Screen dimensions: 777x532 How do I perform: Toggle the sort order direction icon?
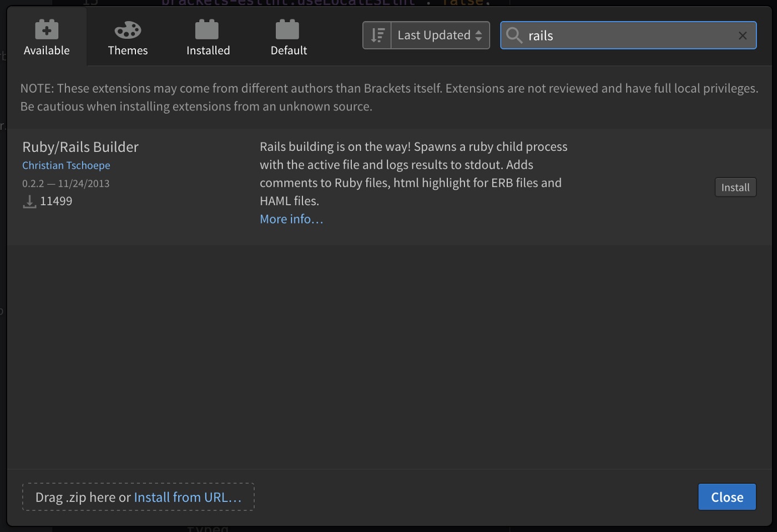(377, 36)
